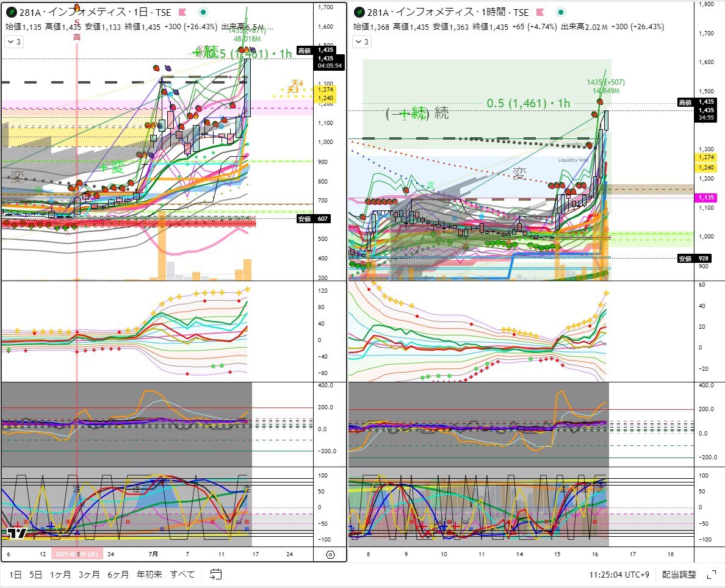Select the 1日 date range

click(x=15, y=575)
